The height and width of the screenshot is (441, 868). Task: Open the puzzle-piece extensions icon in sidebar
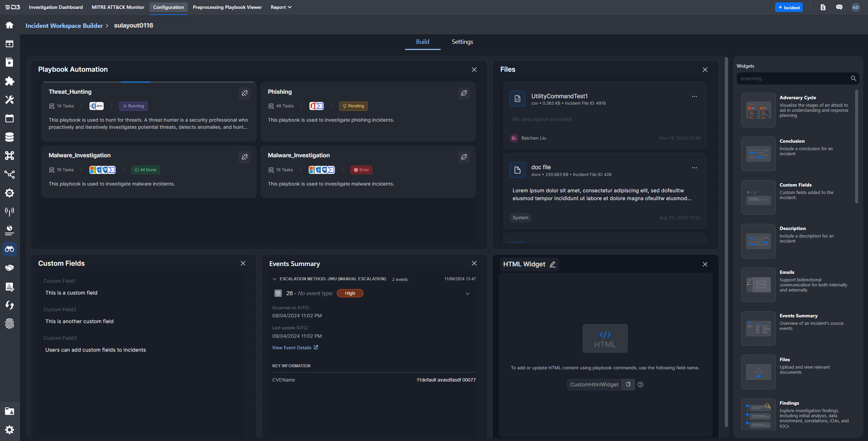coord(10,81)
